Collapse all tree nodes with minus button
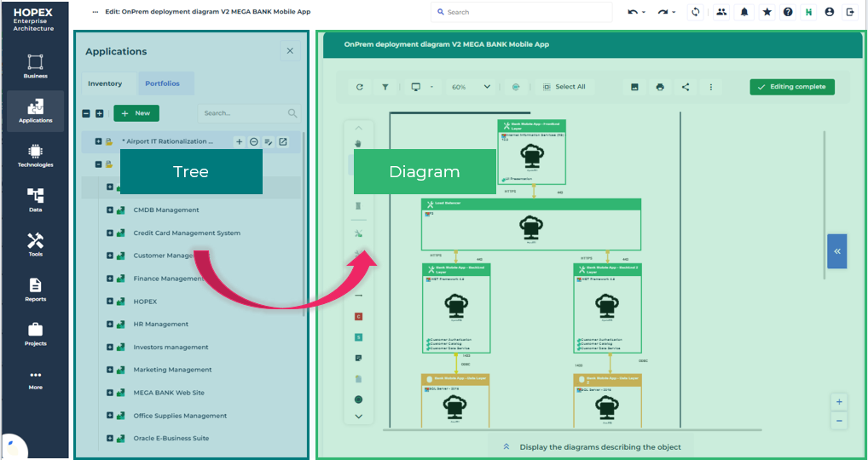The width and height of the screenshot is (868, 460). [x=86, y=113]
